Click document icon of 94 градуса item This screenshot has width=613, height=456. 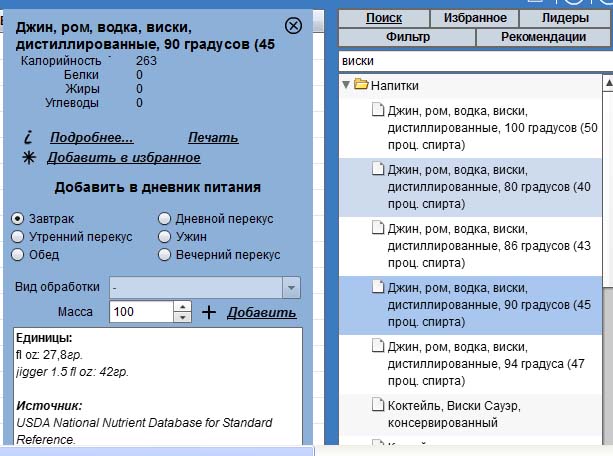tap(378, 346)
